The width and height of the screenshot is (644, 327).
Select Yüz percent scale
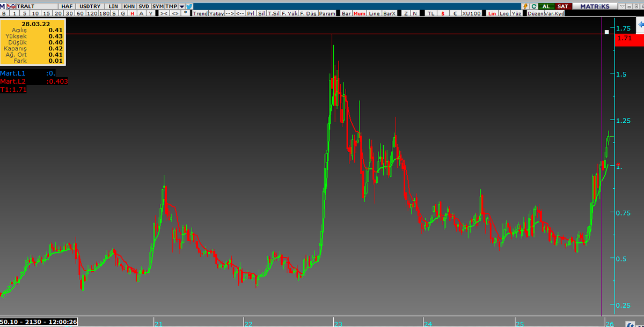point(516,13)
